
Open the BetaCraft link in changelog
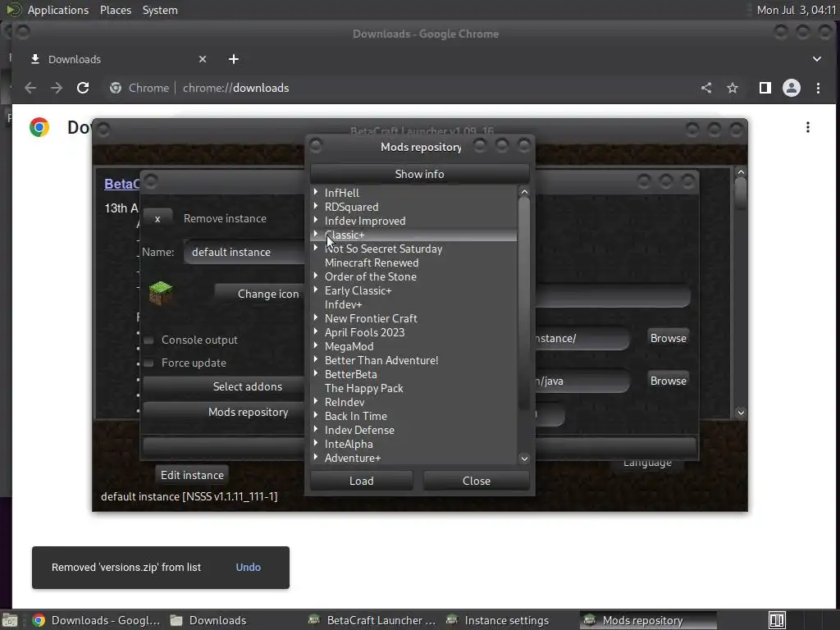[121, 184]
